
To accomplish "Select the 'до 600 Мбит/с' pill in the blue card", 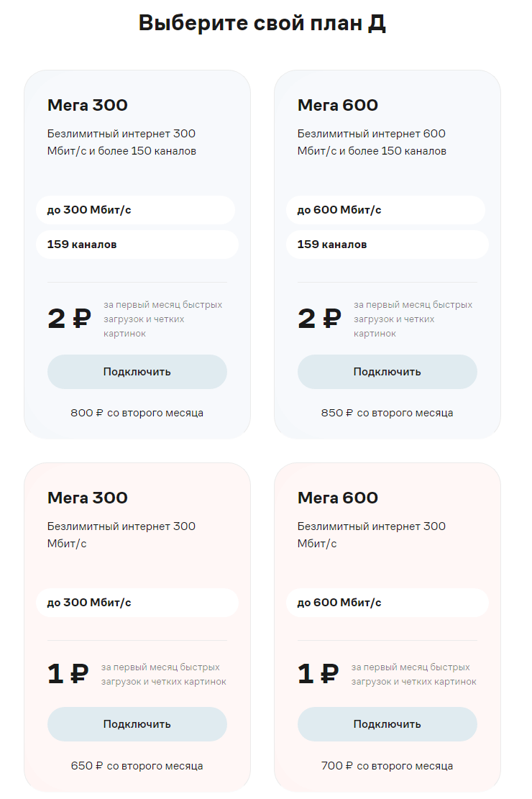I will [385, 210].
